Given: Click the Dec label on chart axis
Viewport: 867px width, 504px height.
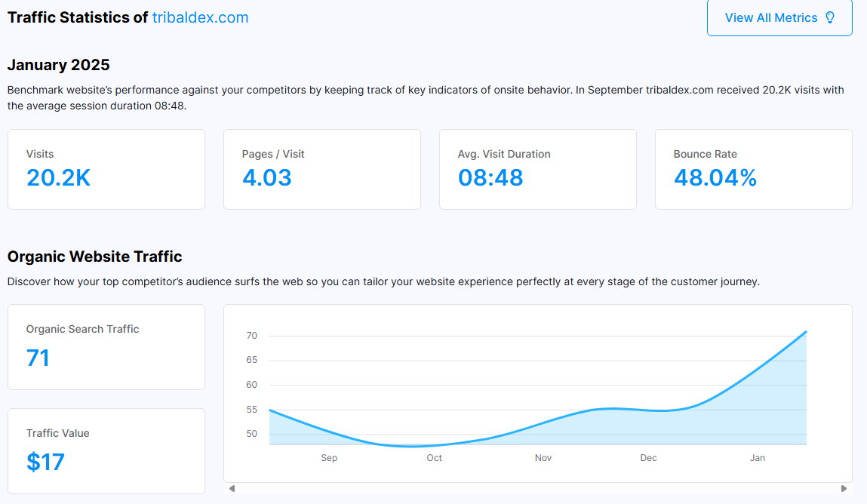Looking at the screenshot, I should click(649, 457).
